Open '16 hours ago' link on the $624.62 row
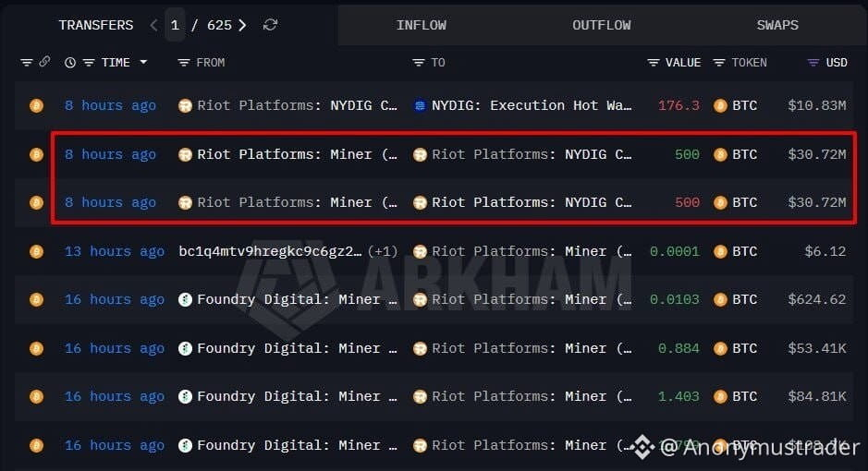Image resolution: width=868 pixels, height=471 pixels. pyautogui.click(x=114, y=299)
